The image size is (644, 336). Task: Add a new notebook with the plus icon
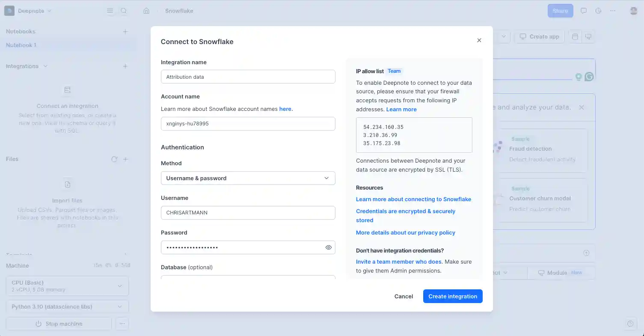coord(125,31)
